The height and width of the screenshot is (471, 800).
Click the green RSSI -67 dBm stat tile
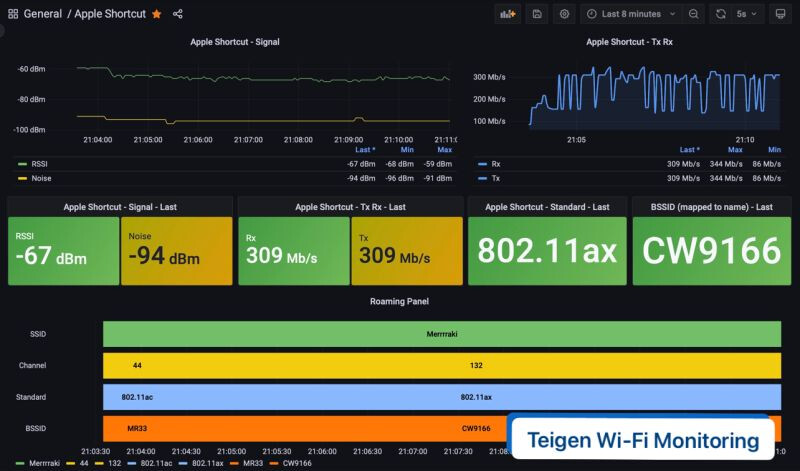[64, 251]
